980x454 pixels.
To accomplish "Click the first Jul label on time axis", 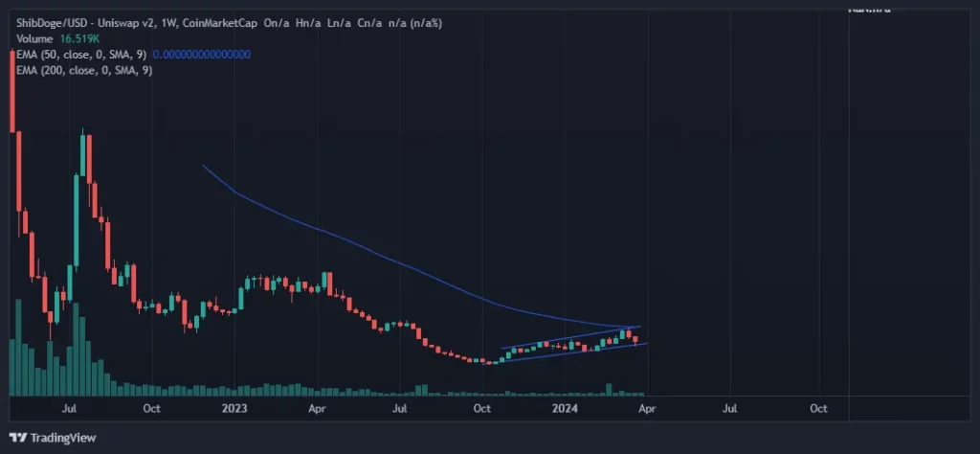I will (70, 408).
